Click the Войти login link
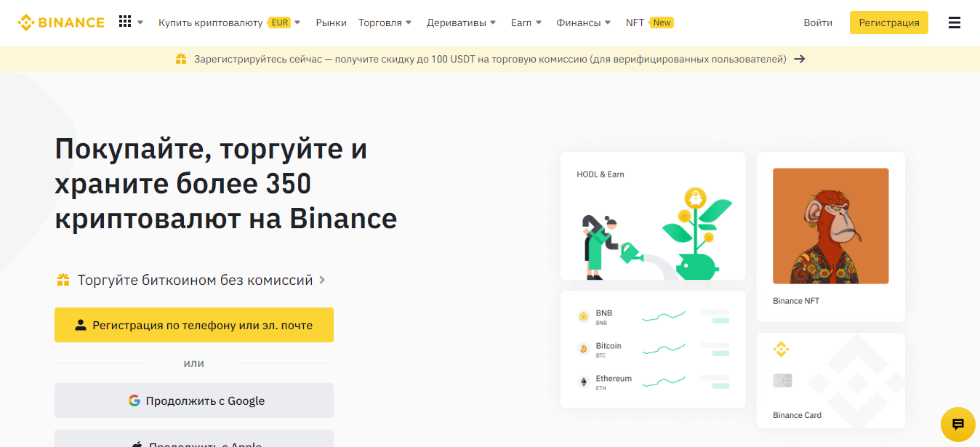Screen dimensions: 980x447 [818, 23]
